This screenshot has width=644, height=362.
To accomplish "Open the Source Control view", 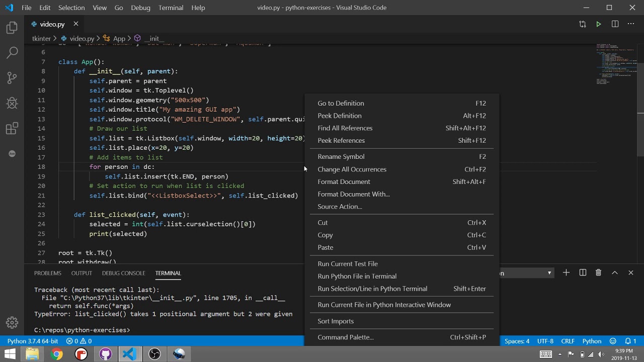I will point(12,78).
